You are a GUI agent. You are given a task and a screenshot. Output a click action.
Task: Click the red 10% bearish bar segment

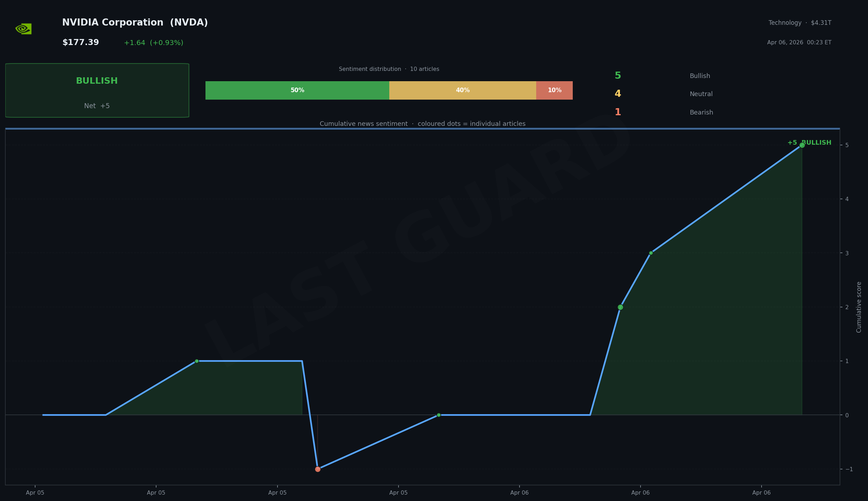click(554, 90)
